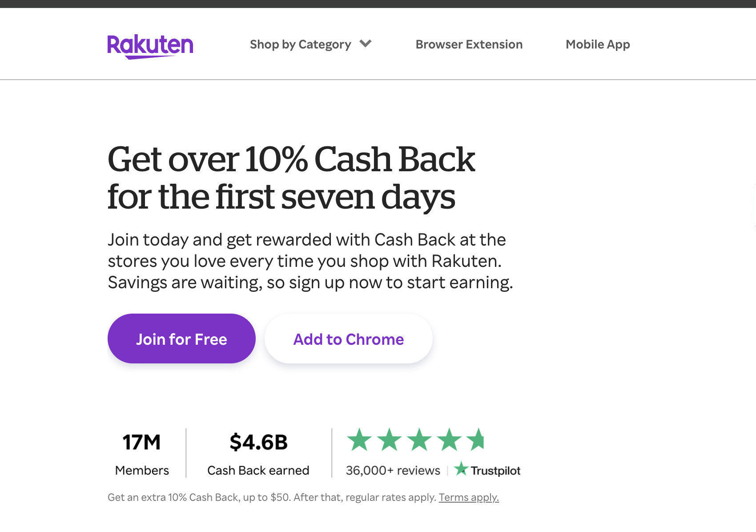The height and width of the screenshot is (532, 756).
Task: Open the Shop by Category menu
Action: 301,44
